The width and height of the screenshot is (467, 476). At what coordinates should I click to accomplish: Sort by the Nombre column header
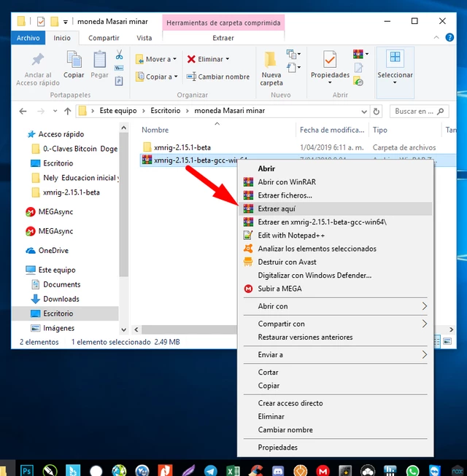[x=155, y=130]
